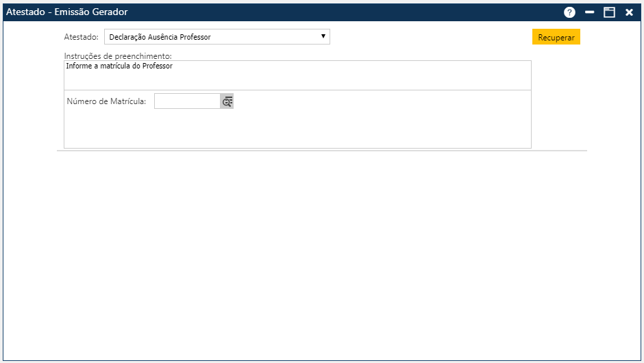The width and height of the screenshot is (644, 363).
Task: Click the window title 'Atestado - Emissão Gerador'
Action: coord(67,12)
